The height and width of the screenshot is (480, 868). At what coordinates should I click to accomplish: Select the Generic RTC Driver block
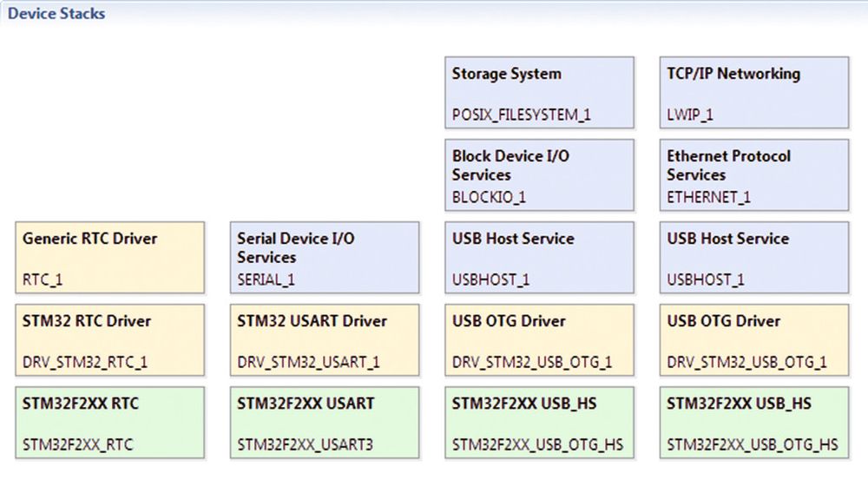[109, 258]
